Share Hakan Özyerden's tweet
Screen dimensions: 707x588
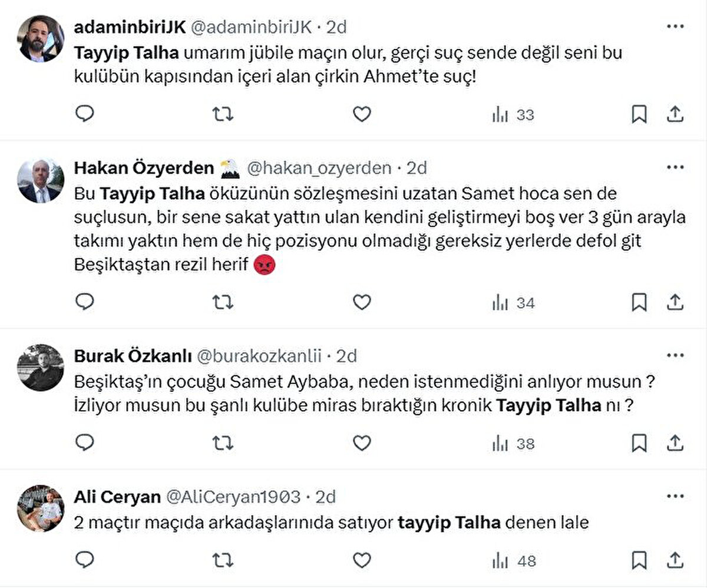click(x=675, y=303)
